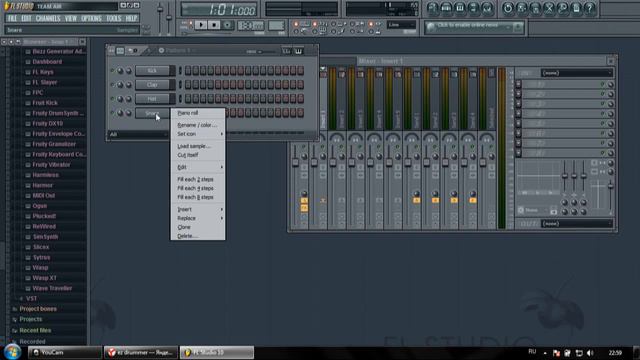Switch to YouCam taskbar button
This screenshot has height=360, width=640.
(64, 352)
